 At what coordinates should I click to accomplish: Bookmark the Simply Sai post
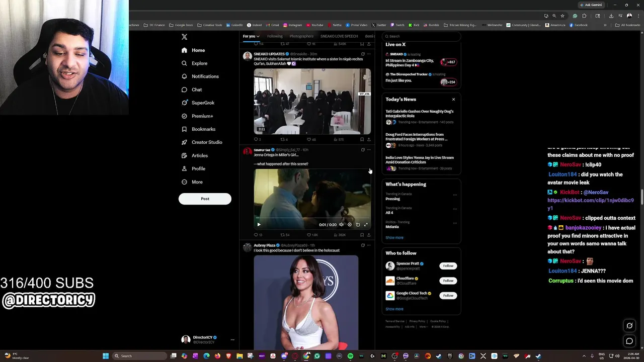(x=362, y=235)
